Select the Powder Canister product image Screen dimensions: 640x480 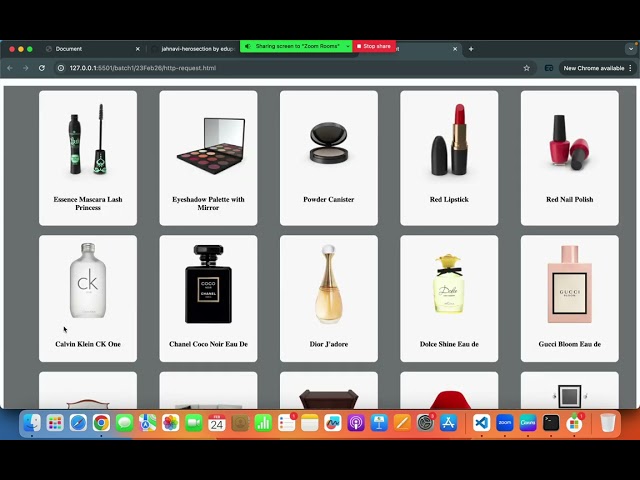point(329,143)
